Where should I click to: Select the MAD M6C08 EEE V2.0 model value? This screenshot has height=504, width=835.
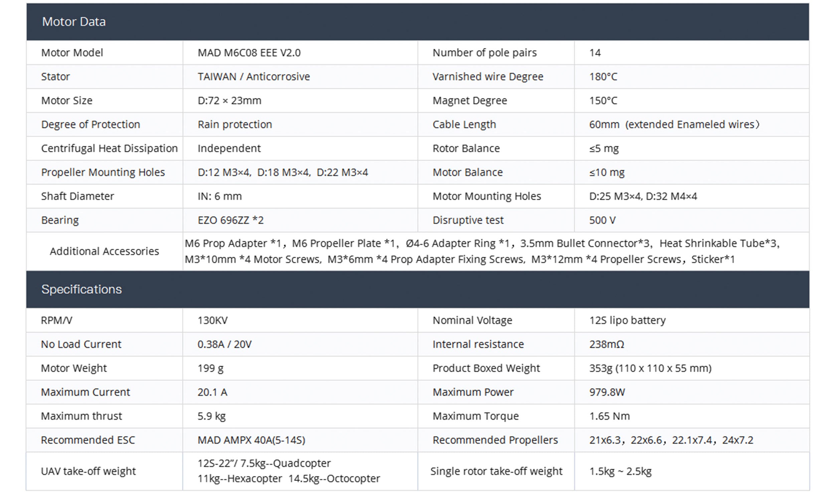tap(249, 53)
